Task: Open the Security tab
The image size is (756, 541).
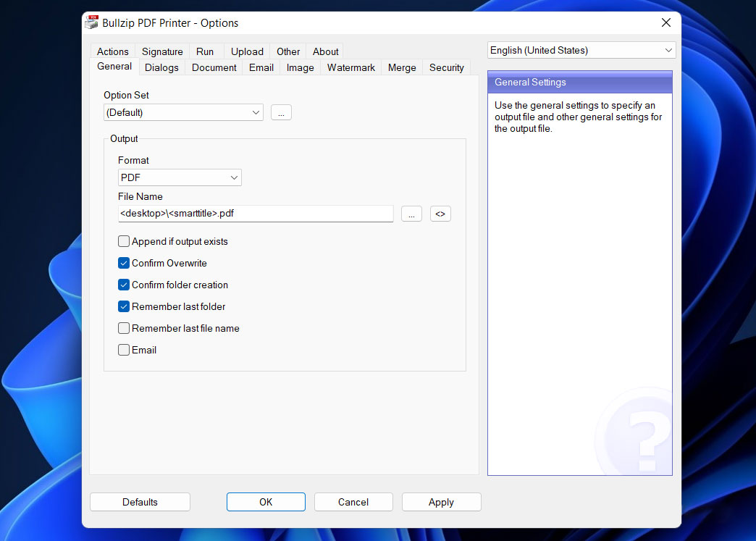Action: pyautogui.click(x=446, y=67)
